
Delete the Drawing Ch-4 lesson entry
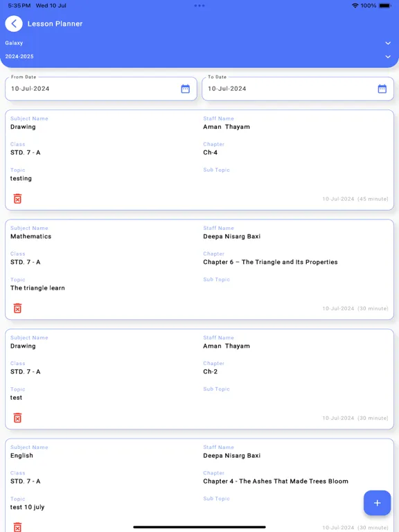click(x=17, y=199)
